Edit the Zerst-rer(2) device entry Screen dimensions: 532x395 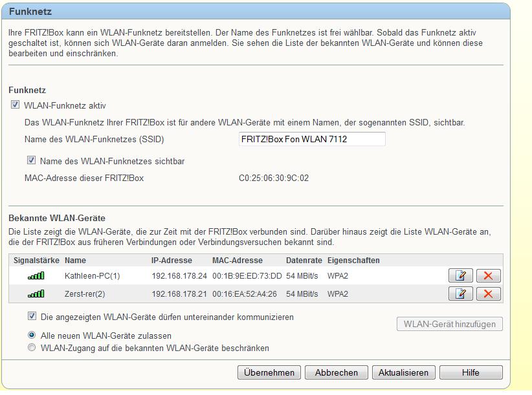click(460, 294)
